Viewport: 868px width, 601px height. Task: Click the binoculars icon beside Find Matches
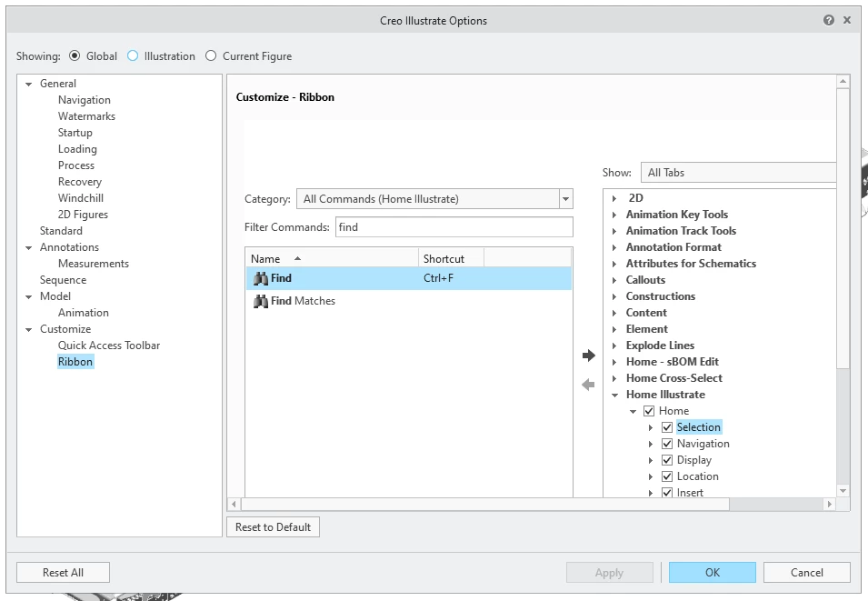coord(260,301)
